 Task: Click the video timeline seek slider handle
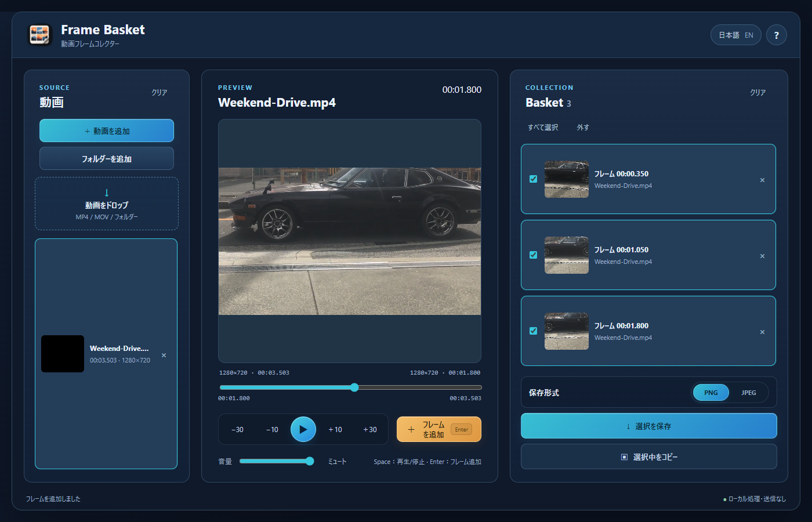coord(354,387)
